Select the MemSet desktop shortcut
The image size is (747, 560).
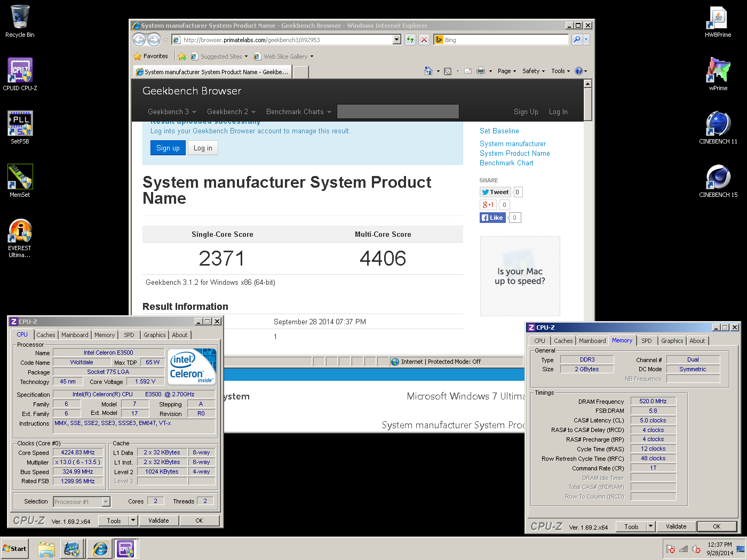20,181
